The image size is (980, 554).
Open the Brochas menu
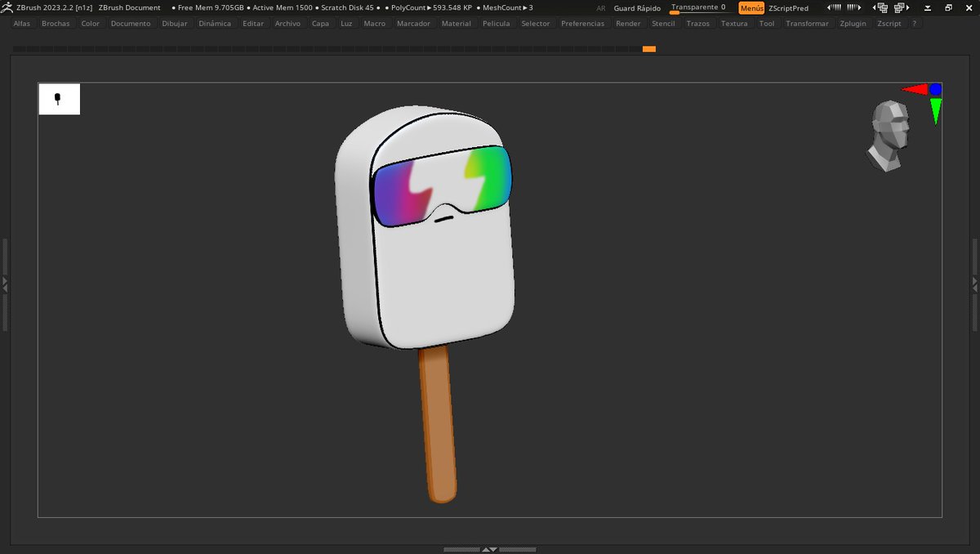pyautogui.click(x=56, y=24)
